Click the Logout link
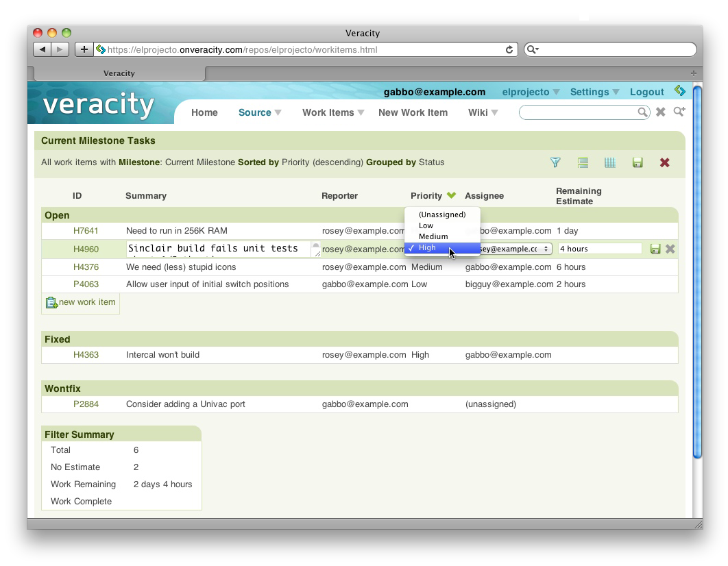The height and width of the screenshot is (566, 728). tap(646, 92)
